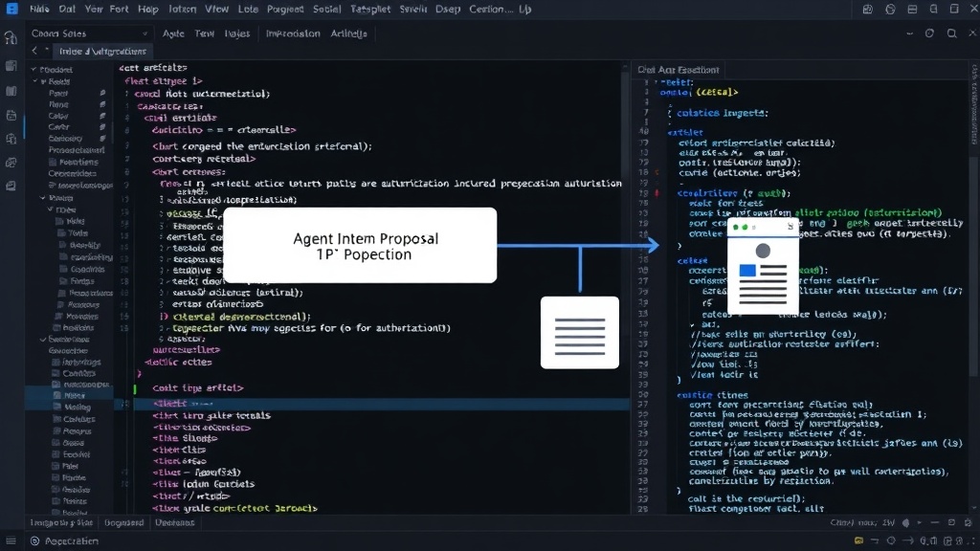Click the white document card below the arrow
980x551 pixels.
click(x=580, y=332)
